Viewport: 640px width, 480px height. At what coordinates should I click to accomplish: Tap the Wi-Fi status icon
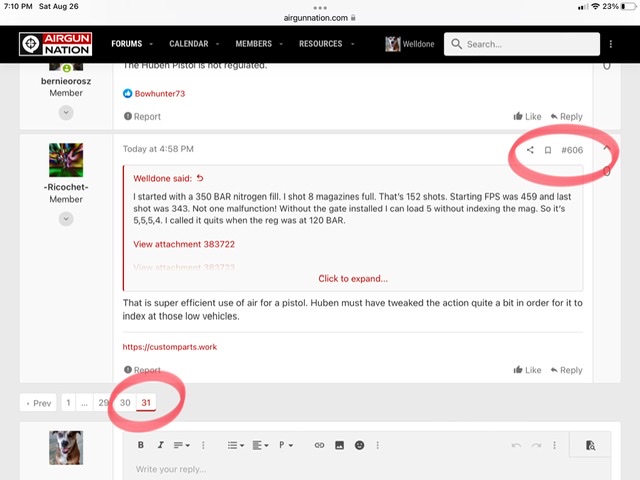pos(596,7)
